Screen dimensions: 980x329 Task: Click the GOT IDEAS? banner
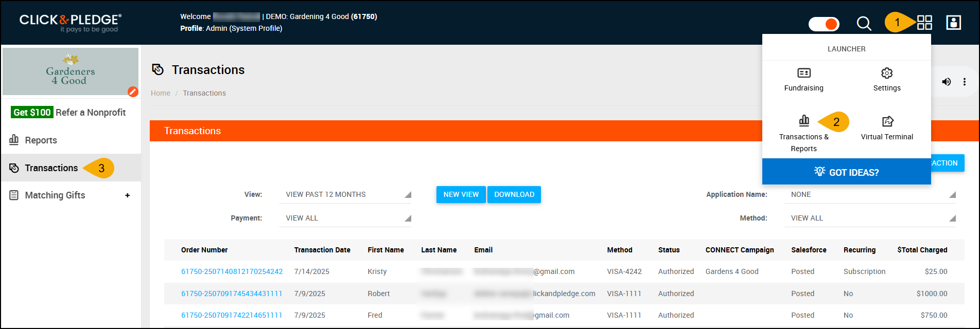(x=846, y=172)
